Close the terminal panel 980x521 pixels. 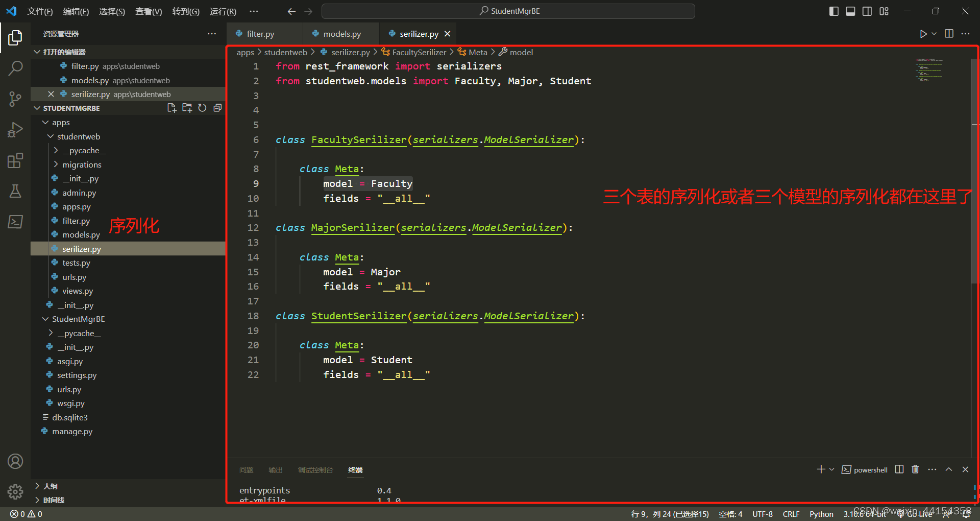coord(965,469)
